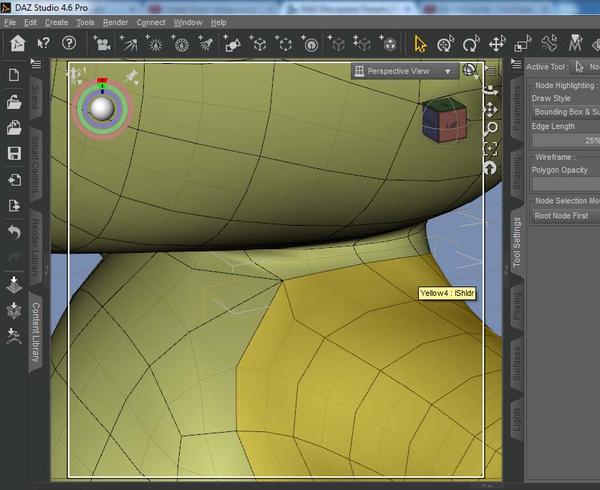Click the viewport pan arrows icon
Viewport: 600px width, 490px height.
pos(490,110)
